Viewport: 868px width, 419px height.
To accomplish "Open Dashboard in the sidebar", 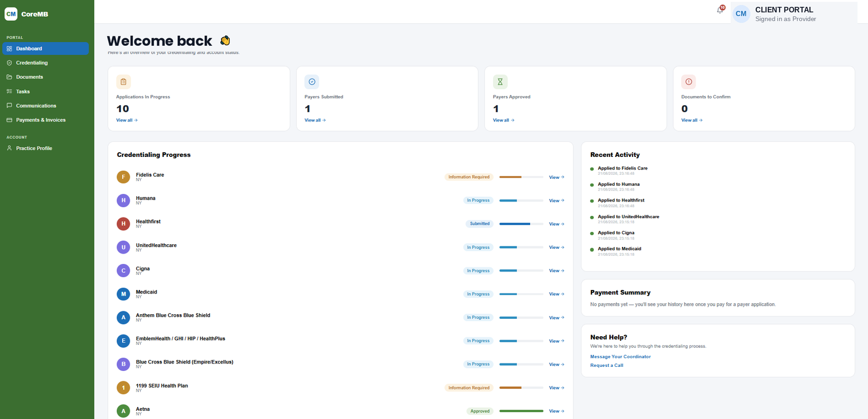I will pos(46,49).
